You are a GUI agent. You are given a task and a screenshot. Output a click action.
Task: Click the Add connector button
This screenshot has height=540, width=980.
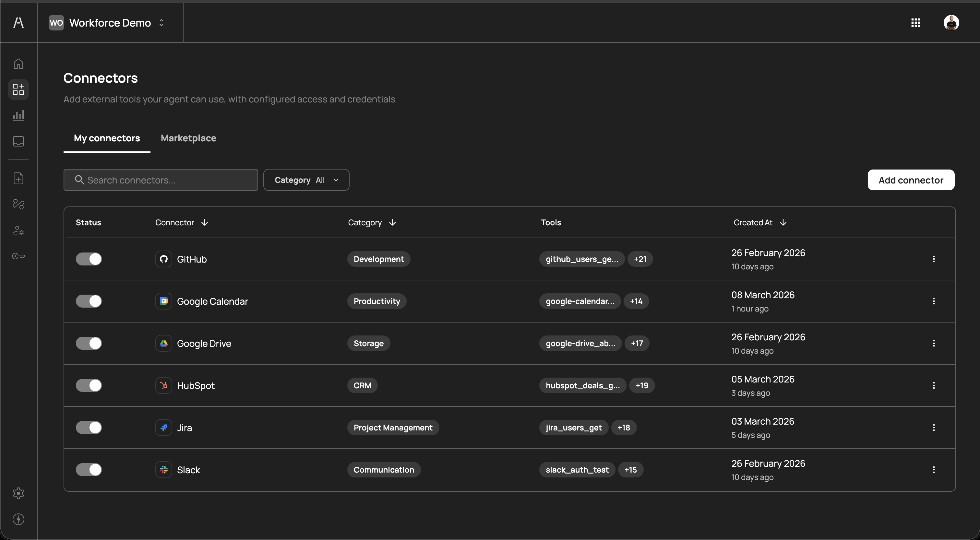tap(911, 180)
